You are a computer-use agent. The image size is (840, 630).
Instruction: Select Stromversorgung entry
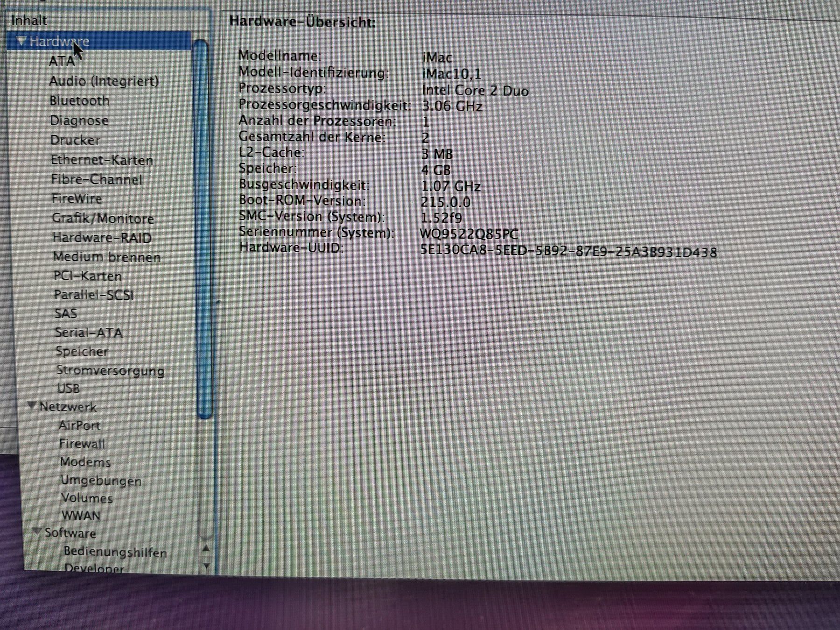click(110, 370)
